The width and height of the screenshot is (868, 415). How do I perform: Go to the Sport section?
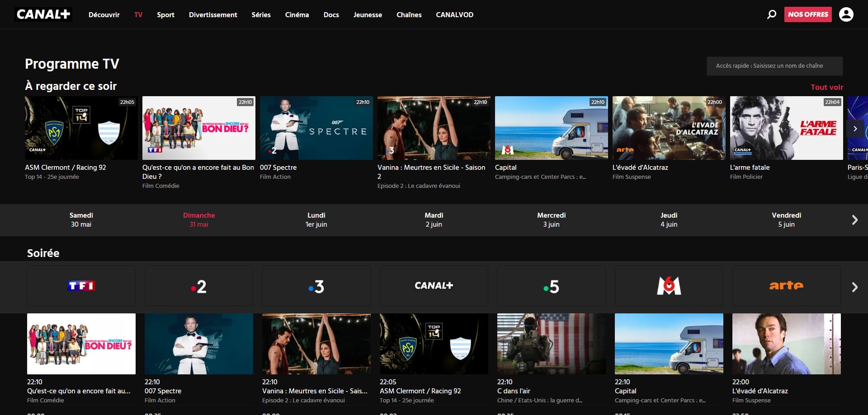(165, 14)
